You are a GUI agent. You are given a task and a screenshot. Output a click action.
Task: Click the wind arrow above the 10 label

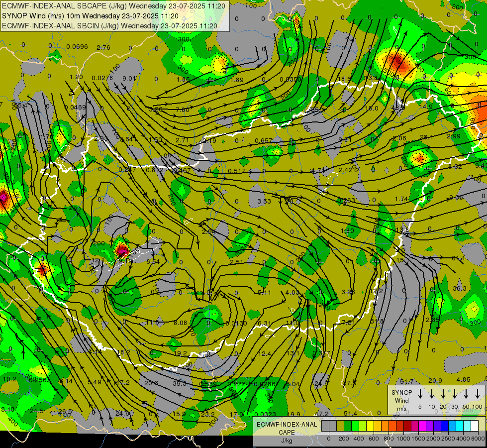[x=432, y=394]
